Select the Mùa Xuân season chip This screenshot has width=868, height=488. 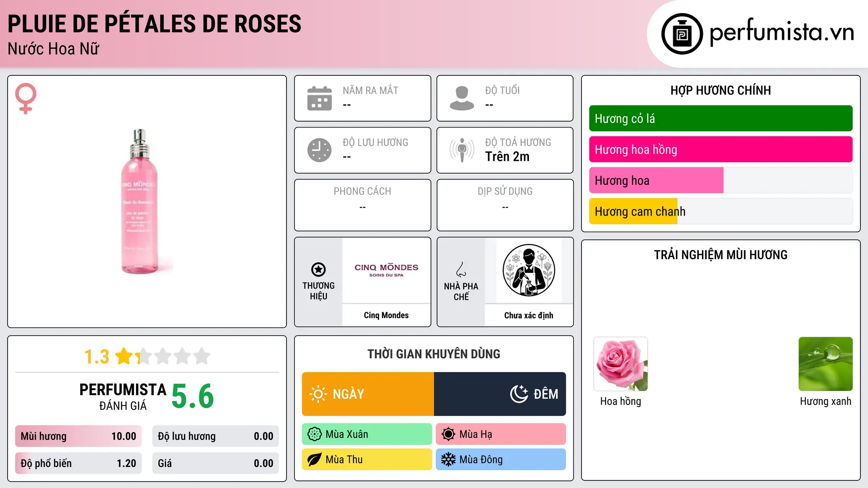(x=367, y=434)
